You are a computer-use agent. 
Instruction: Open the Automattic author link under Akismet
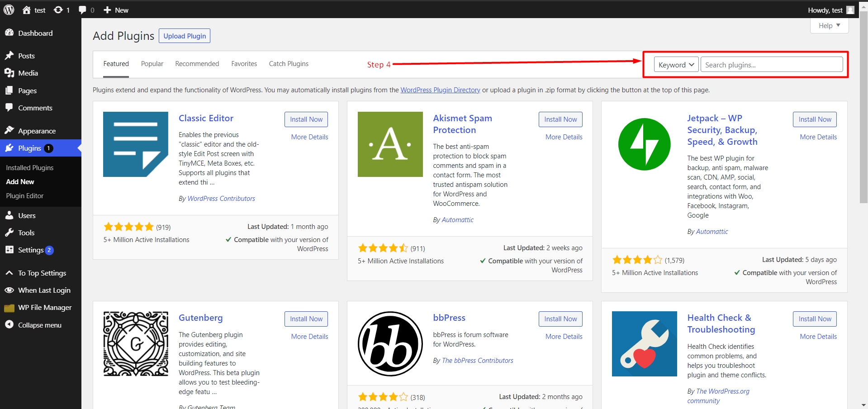click(458, 220)
